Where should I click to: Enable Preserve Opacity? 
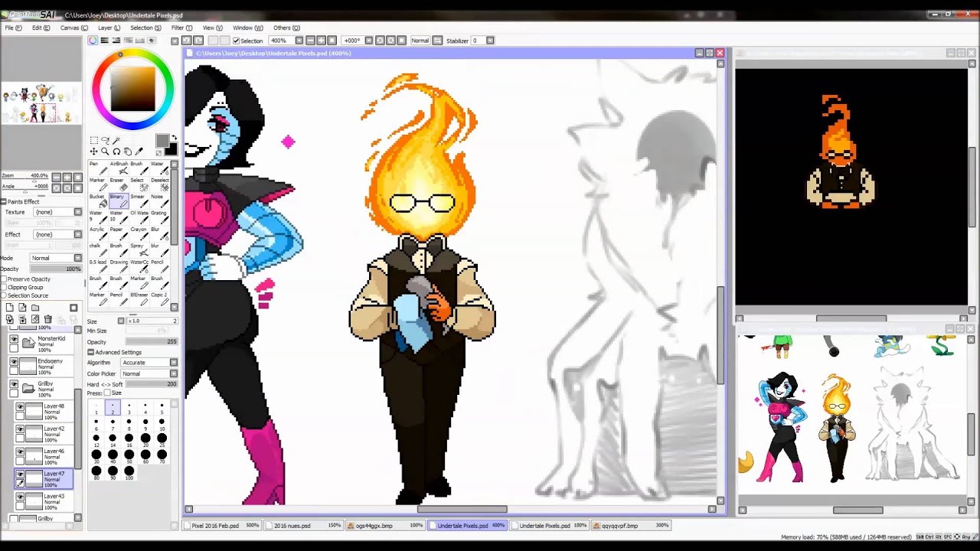4,279
